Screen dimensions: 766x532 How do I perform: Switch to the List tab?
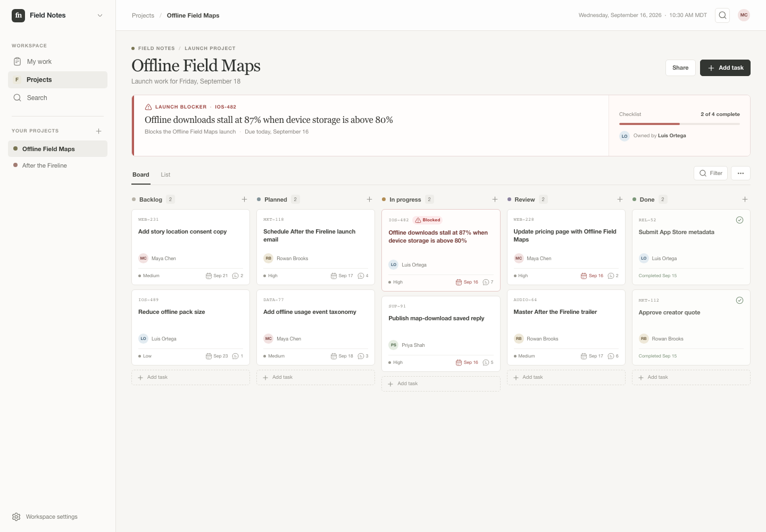[165, 174]
